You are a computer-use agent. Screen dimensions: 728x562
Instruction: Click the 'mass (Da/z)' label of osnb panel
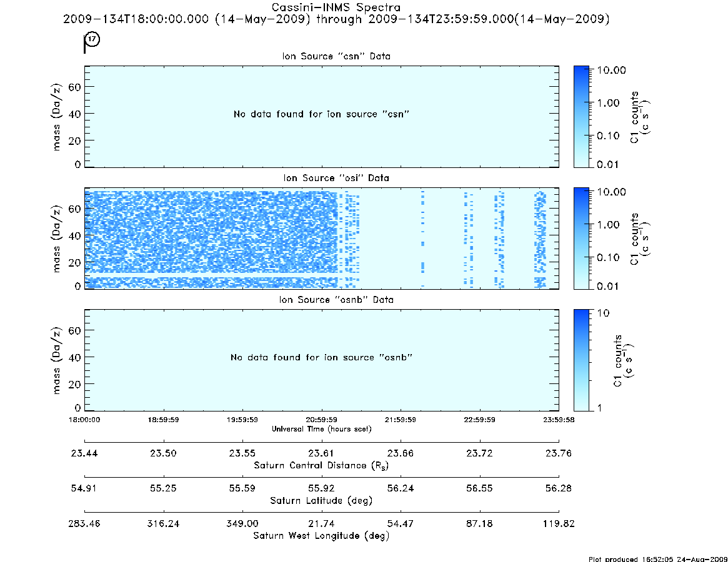coord(56,360)
